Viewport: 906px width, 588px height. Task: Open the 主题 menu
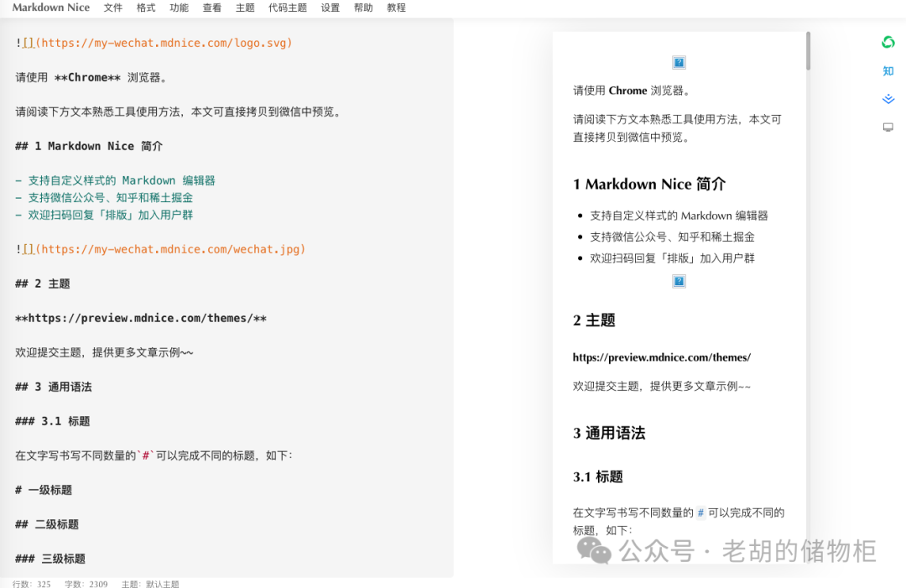pos(245,8)
